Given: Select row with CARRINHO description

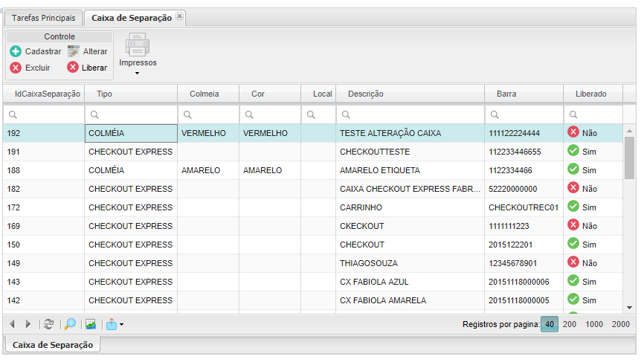Looking at the screenshot, I should [313, 207].
